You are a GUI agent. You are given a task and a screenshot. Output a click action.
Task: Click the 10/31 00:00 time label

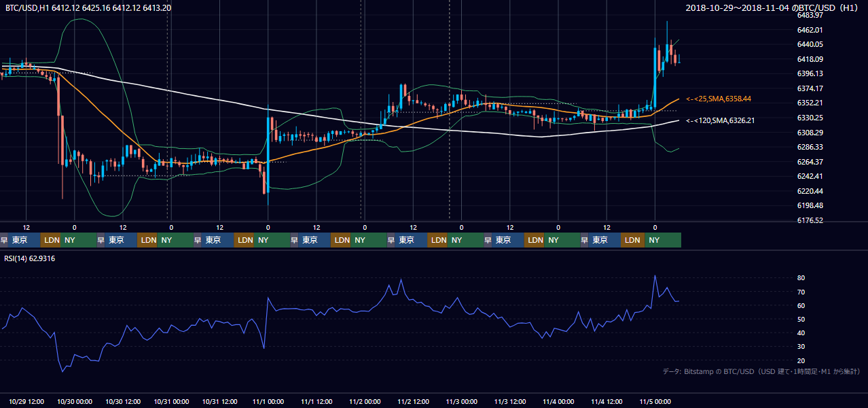click(x=171, y=401)
